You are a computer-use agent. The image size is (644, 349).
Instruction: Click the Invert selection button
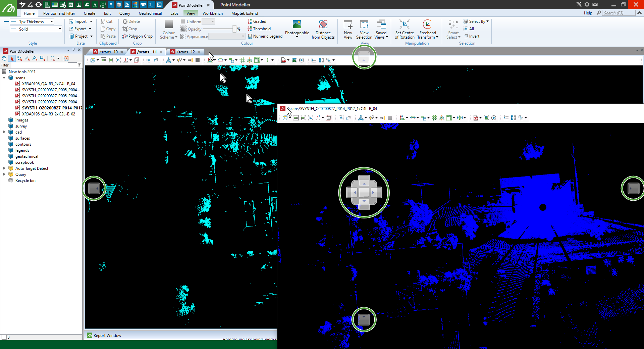(x=471, y=36)
